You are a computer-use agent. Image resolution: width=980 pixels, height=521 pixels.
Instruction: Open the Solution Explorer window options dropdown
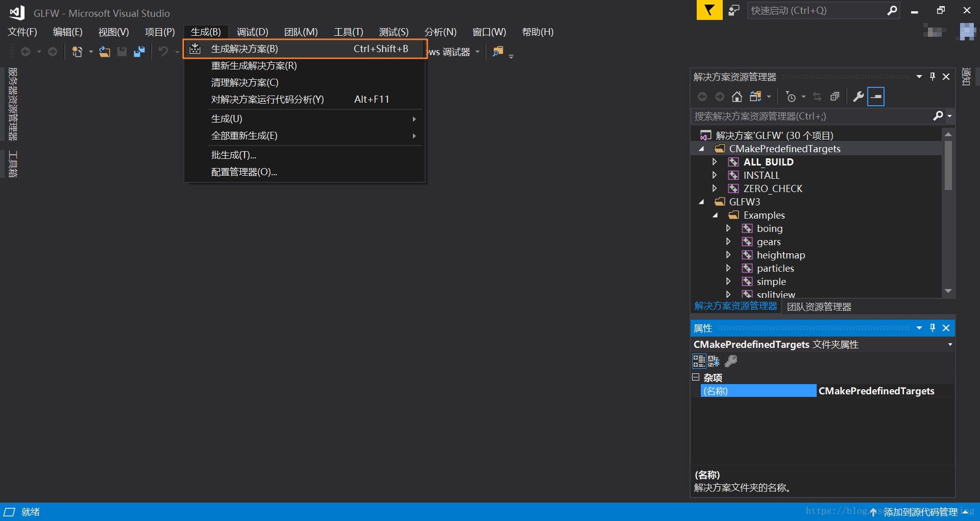pyautogui.click(x=919, y=77)
